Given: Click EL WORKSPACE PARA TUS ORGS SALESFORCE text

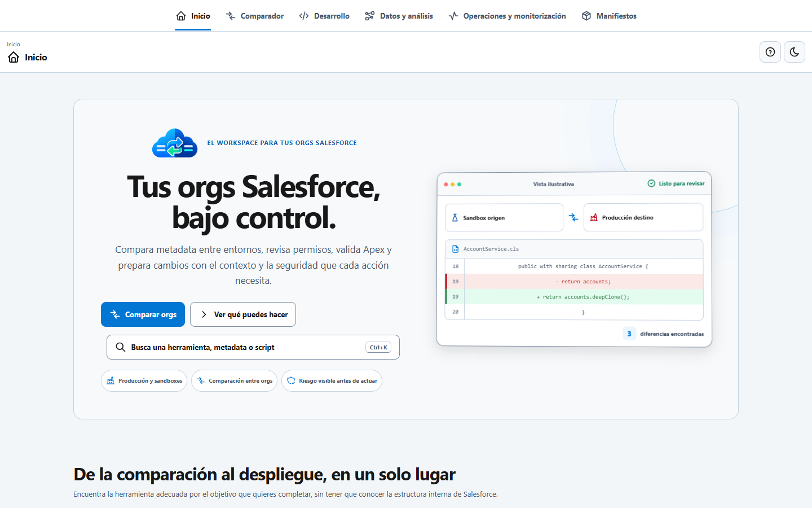Looking at the screenshot, I should coord(282,143).
